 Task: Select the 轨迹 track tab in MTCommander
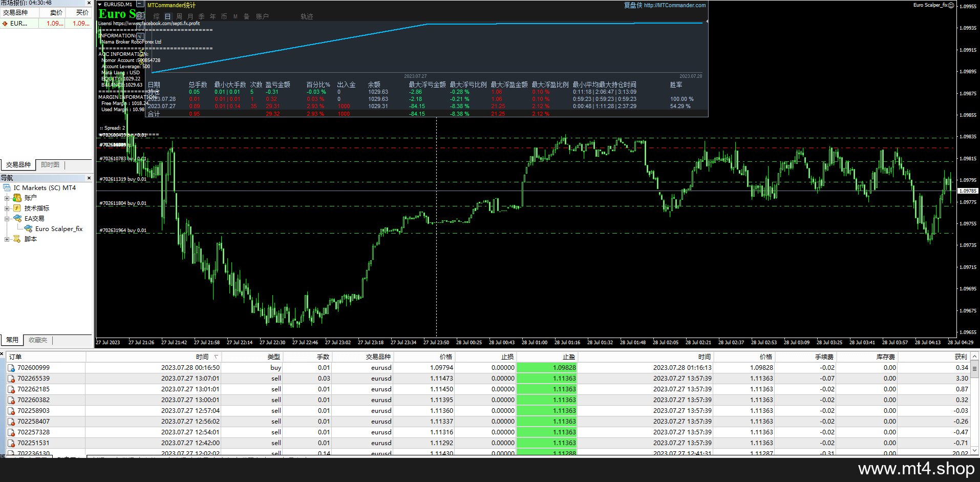tap(307, 16)
